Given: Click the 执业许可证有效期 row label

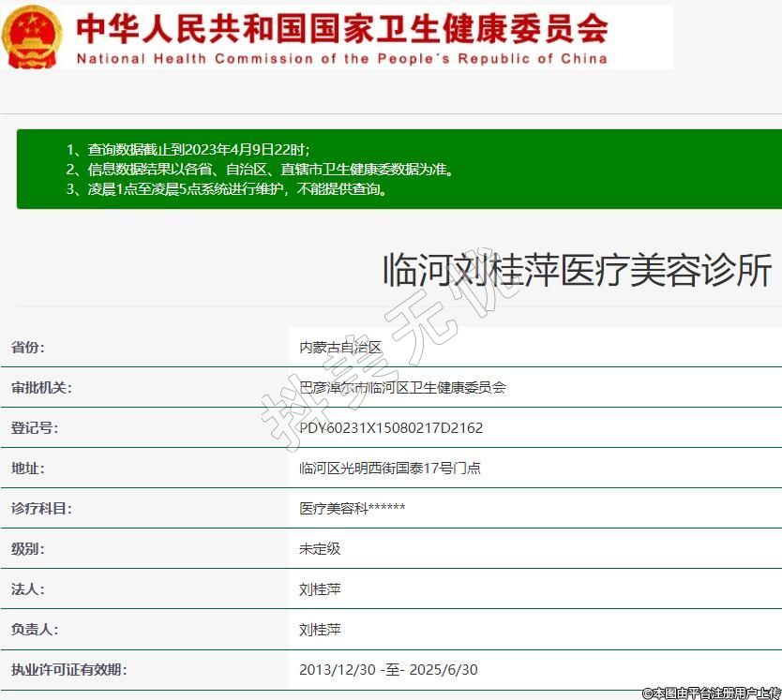Looking at the screenshot, I should pos(68,670).
